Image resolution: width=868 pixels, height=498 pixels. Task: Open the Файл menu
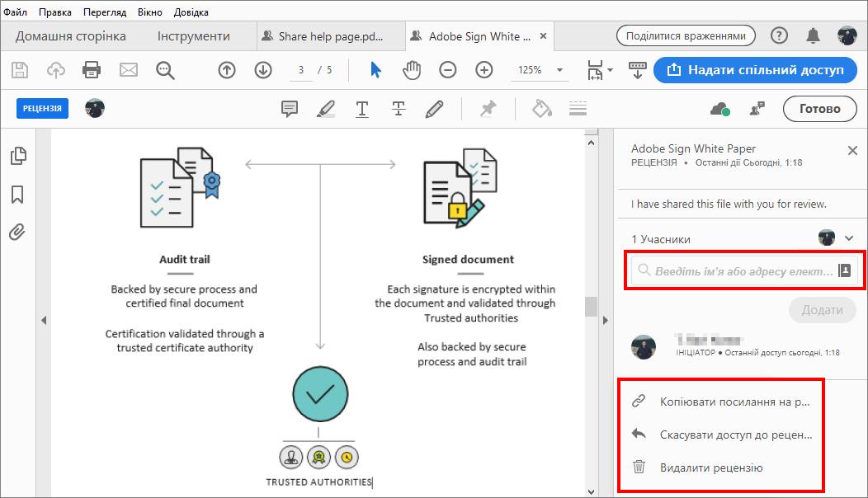(15, 12)
